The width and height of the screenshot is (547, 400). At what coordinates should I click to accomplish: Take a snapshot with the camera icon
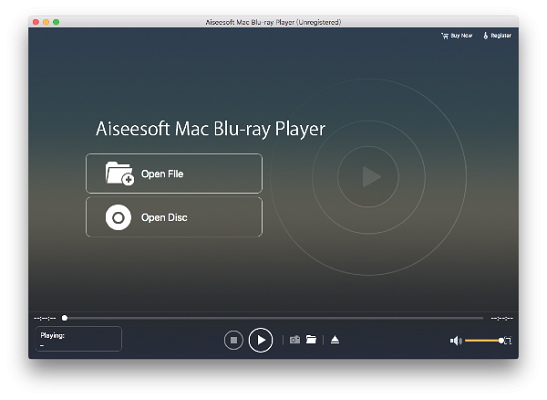tap(295, 340)
